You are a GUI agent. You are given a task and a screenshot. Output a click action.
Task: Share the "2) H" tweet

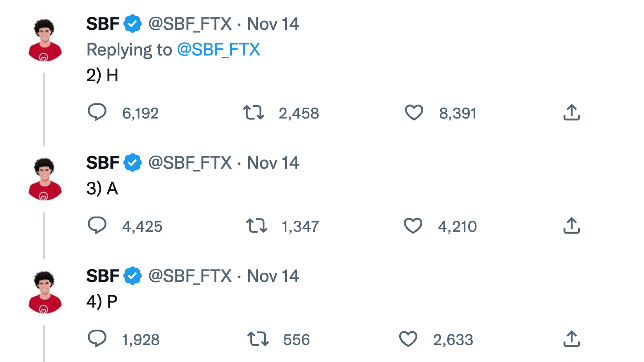click(571, 112)
